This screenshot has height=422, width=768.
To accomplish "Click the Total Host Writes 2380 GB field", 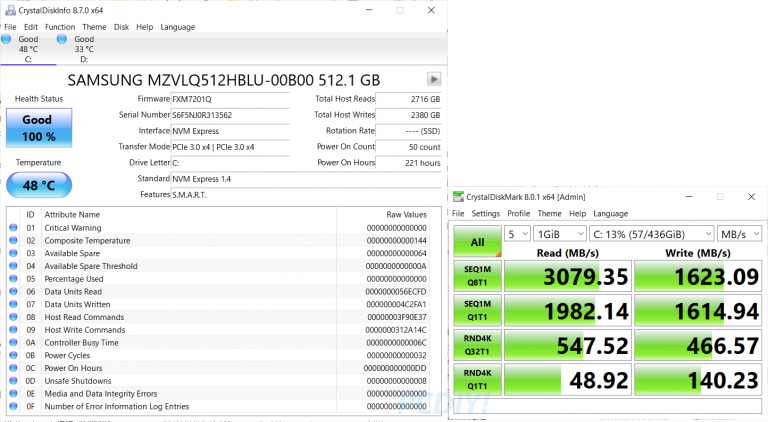I will (x=408, y=115).
